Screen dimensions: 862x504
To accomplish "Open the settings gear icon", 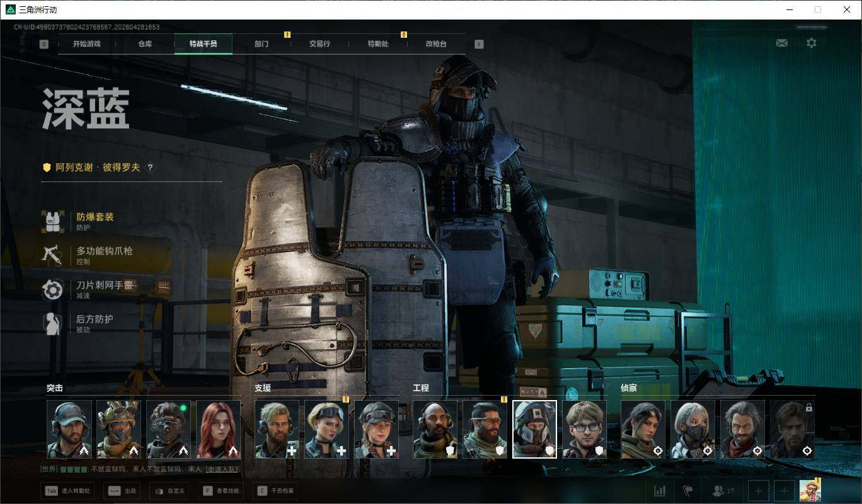I will (812, 43).
